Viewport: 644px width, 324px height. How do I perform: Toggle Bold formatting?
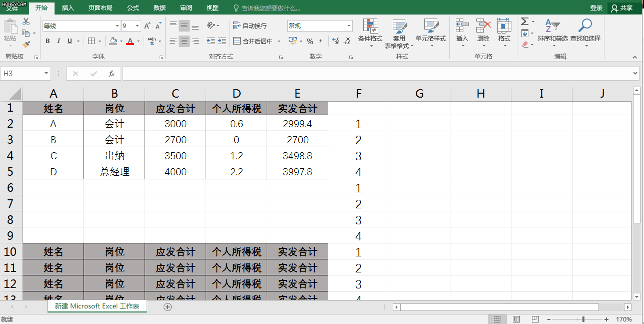48,41
